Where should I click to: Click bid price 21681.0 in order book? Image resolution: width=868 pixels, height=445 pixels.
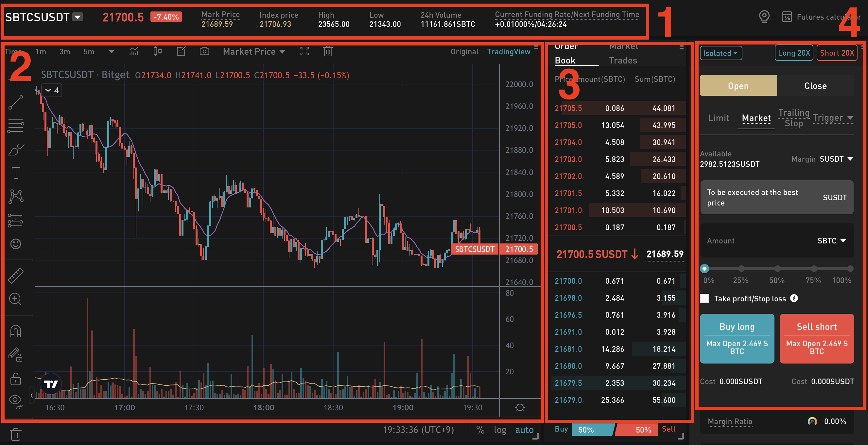click(x=568, y=349)
